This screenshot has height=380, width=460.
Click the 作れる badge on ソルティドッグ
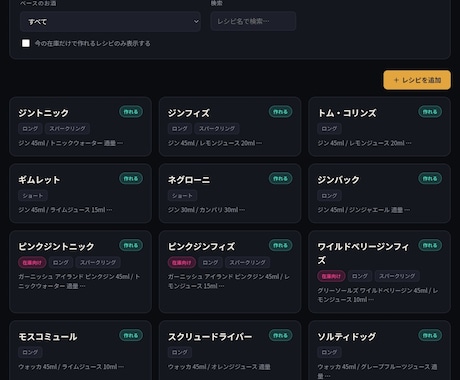click(430, 335)
